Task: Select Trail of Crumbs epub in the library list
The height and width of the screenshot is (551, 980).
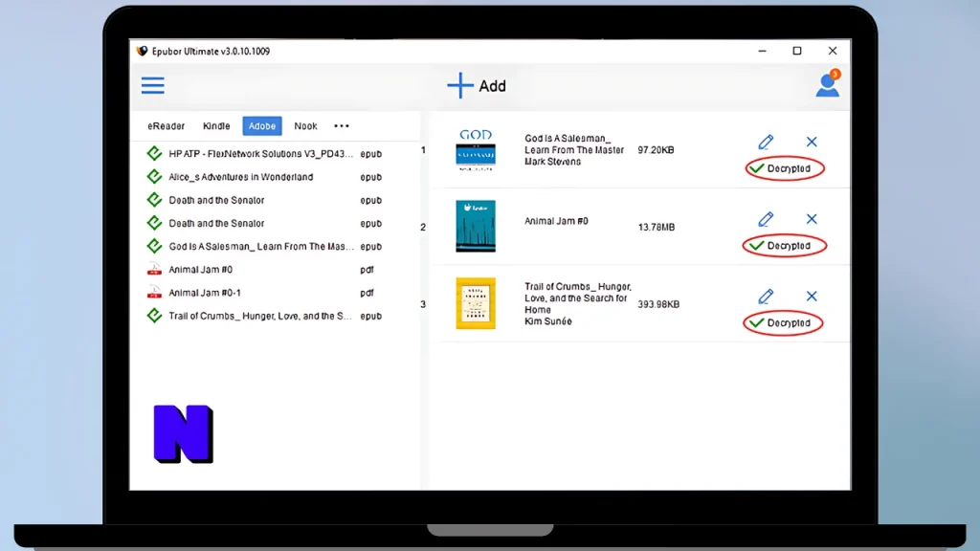Action: pos(264,316)
